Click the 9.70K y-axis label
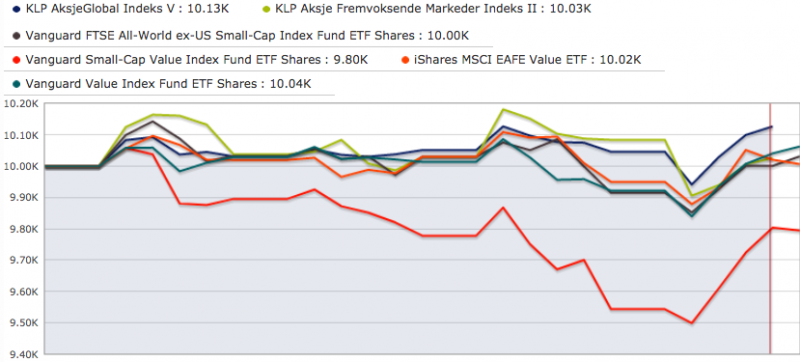This screenshot has width=800, height=362. click(x=20, y=260)
